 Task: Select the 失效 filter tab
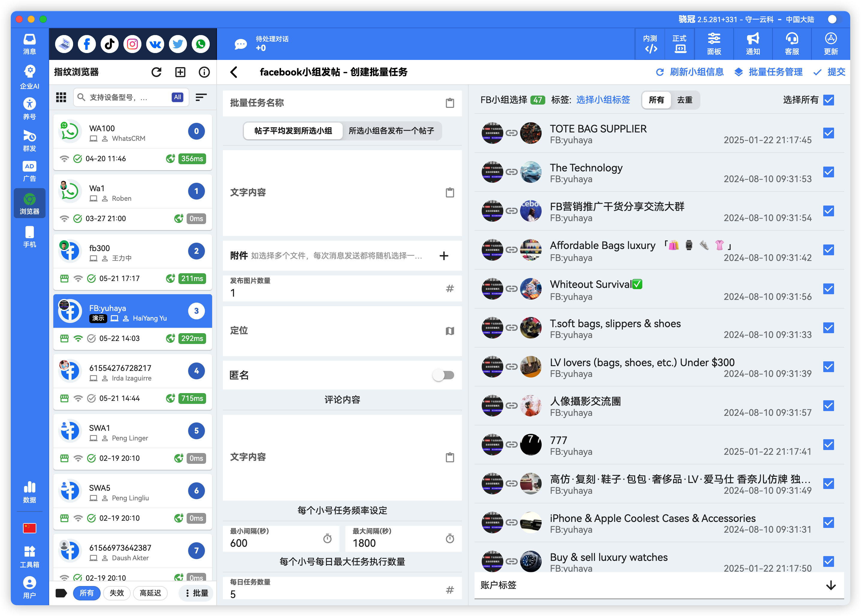(x=117, y=593)
